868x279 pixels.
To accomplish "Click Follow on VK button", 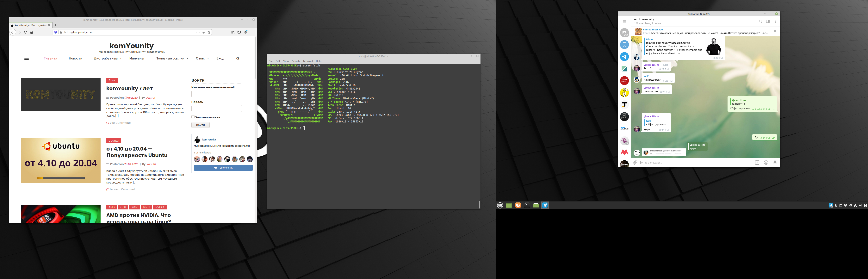I will click(x=223, y=168).
